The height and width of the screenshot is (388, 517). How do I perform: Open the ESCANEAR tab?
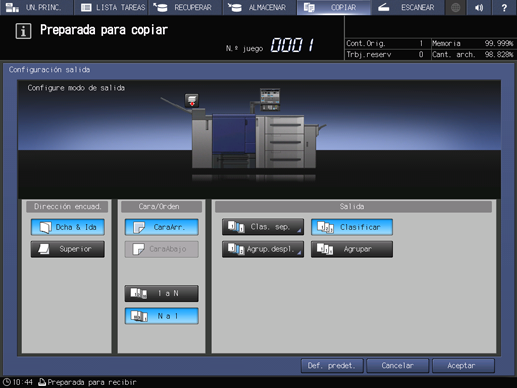(x=408, y=7)
